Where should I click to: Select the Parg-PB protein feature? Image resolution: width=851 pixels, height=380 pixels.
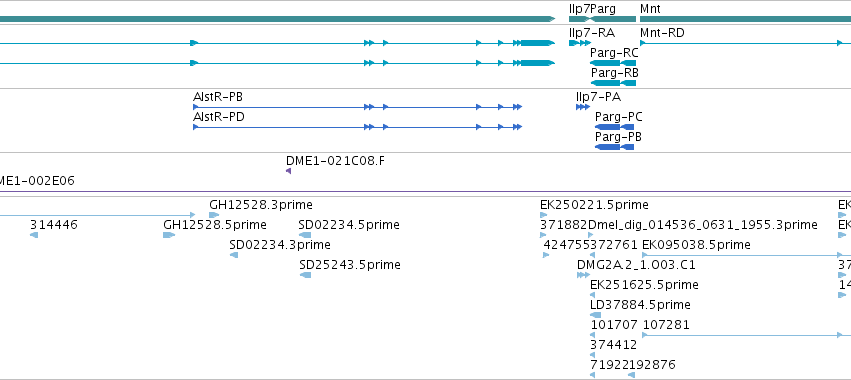point(614,147)
